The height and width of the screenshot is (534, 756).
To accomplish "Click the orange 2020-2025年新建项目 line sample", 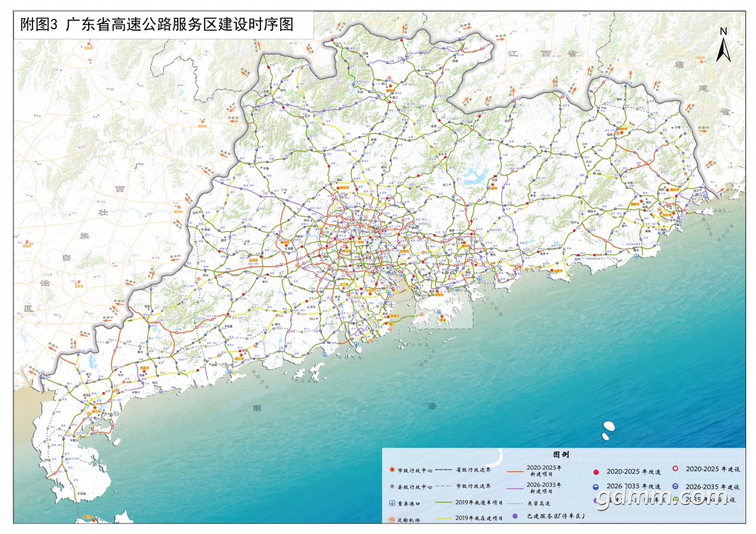I will tap(515, 471).
